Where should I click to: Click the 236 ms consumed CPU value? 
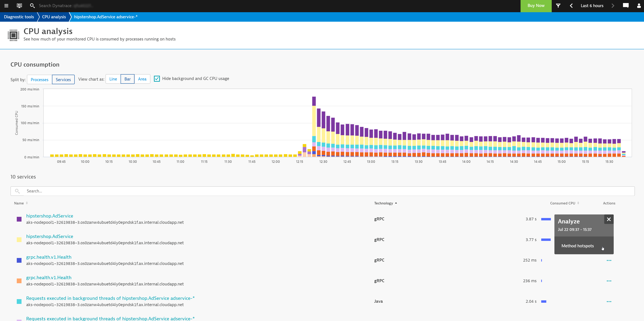click(x=530, y=281)
